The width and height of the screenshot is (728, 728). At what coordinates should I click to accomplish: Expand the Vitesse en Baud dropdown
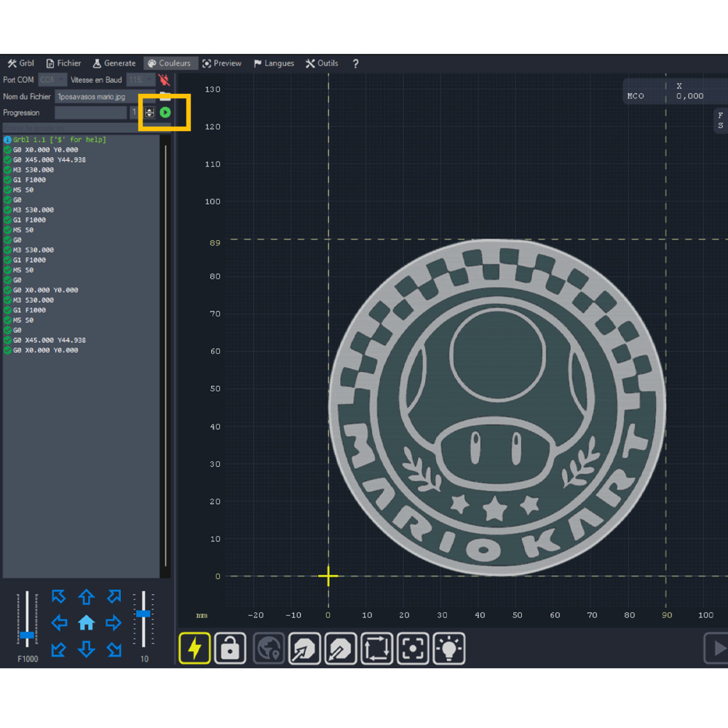click(141, 80)
